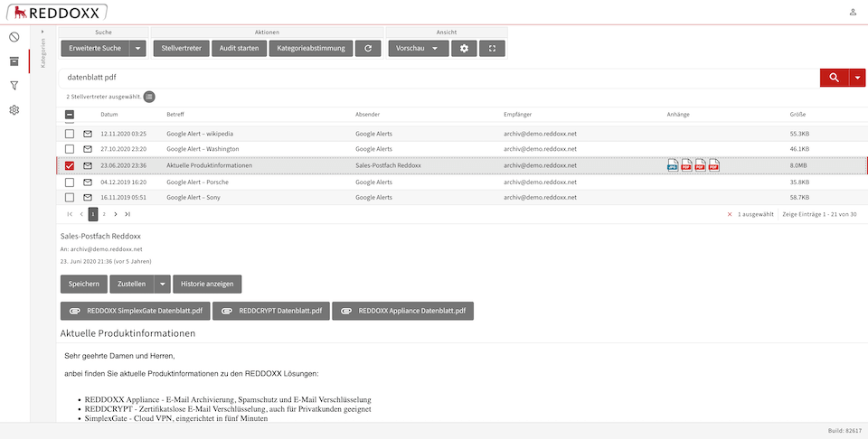Sort by Betreff column
This screenshot has height=439, width=868.
pos(175,115)
